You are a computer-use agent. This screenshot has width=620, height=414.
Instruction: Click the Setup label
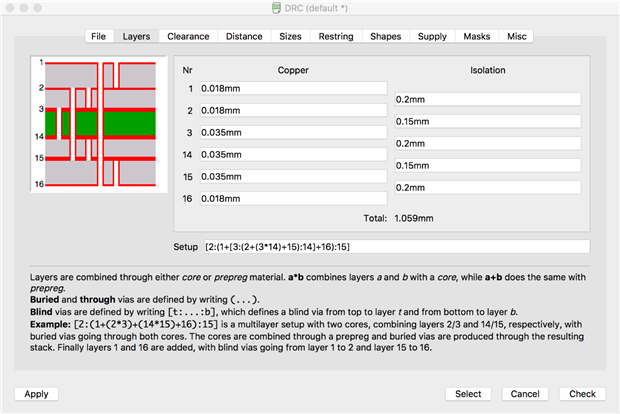[x=185, y=247]
